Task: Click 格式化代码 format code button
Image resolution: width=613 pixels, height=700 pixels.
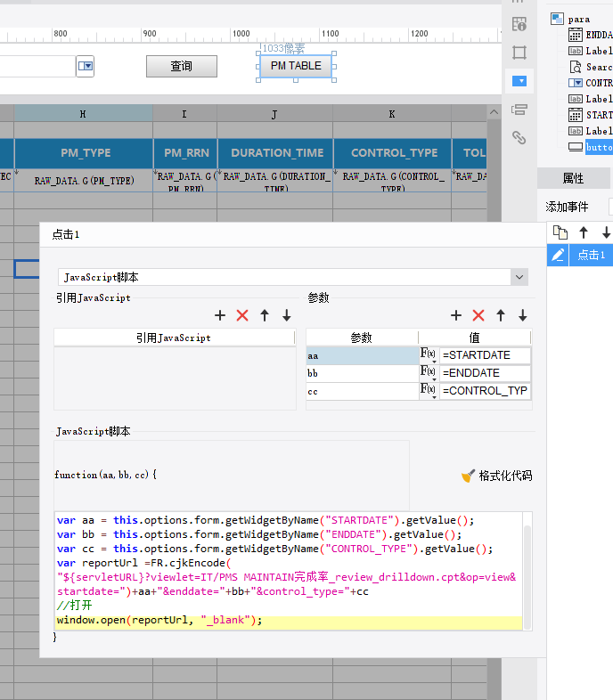Action: [x=497, y=476]
